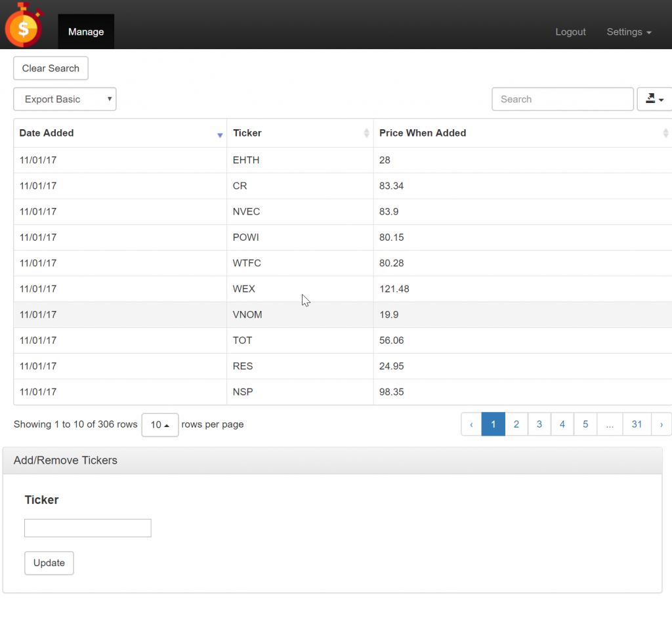Select the WTFC ticker cell
The height and width of the screenshot is (635, 672).
pyautogui.click(x=300, y=263)
